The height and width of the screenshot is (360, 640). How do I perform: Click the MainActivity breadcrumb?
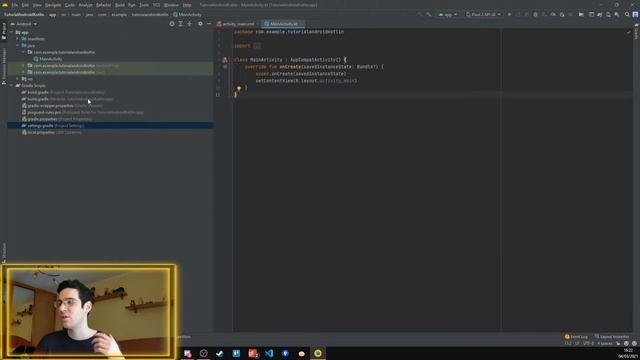[187, 14]
